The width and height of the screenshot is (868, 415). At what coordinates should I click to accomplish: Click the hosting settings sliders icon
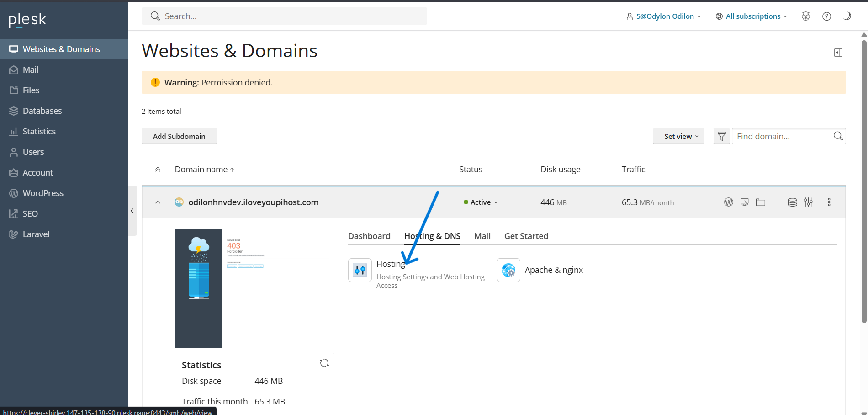tap(808, 202)
